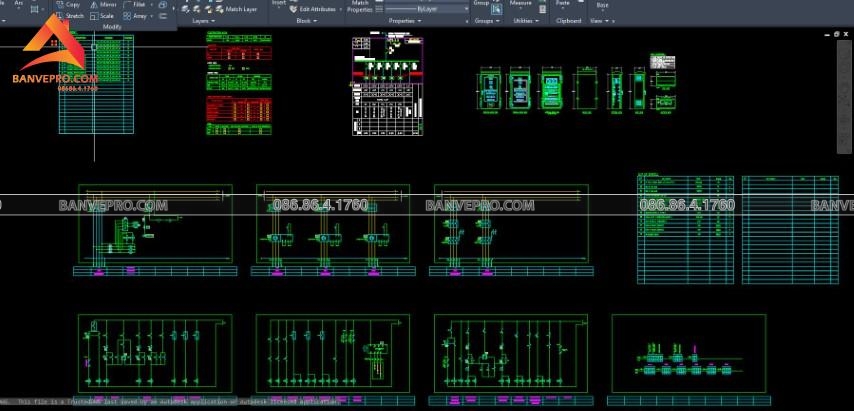Click the highlighted group selection icon
The width and height of the screenshot is (854, 411).
point(496,9)
